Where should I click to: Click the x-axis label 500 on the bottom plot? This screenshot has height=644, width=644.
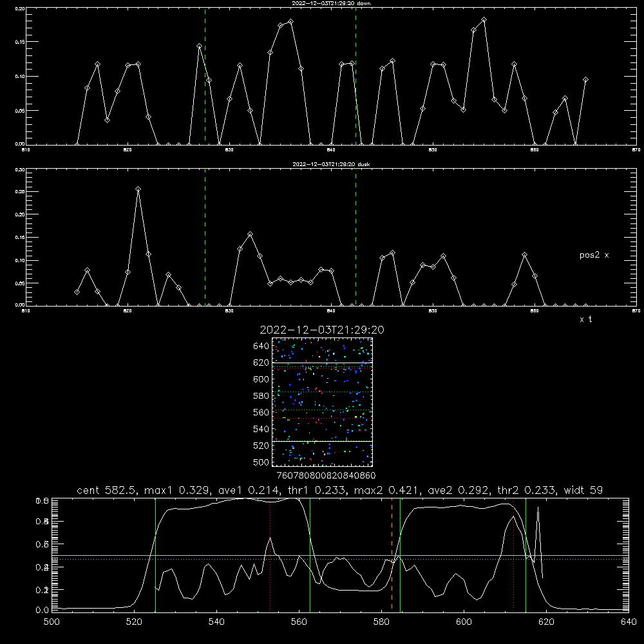[x=52, y=622]
